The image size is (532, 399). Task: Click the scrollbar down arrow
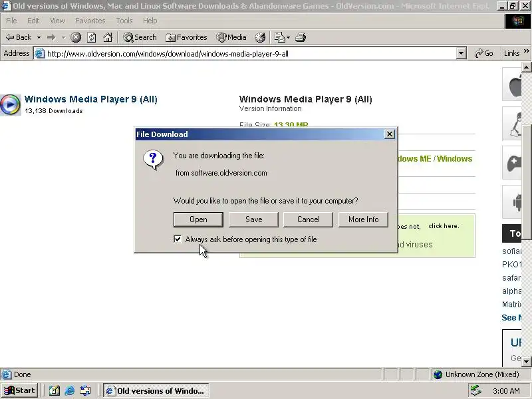(526, 362)
